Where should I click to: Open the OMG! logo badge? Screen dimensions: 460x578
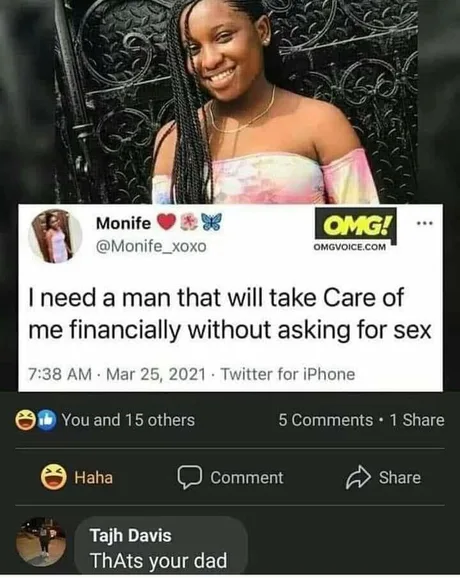click(x=355, y=223)
